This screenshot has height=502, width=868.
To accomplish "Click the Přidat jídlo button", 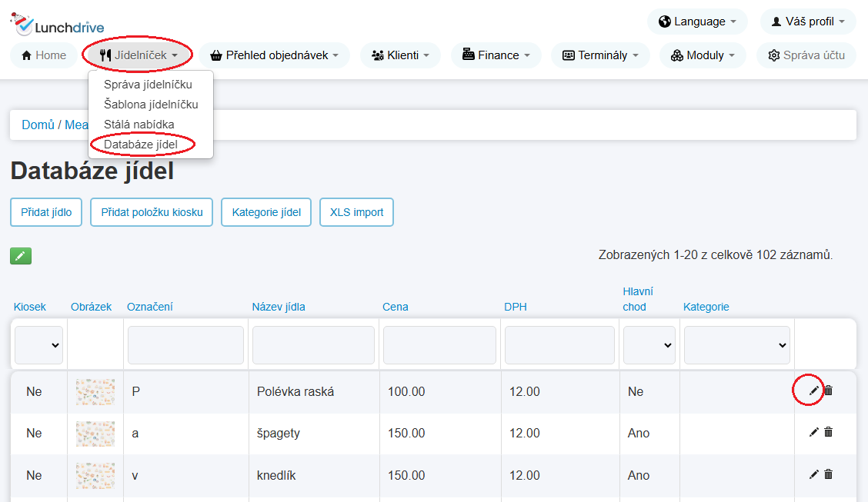I will click(46, 212).
